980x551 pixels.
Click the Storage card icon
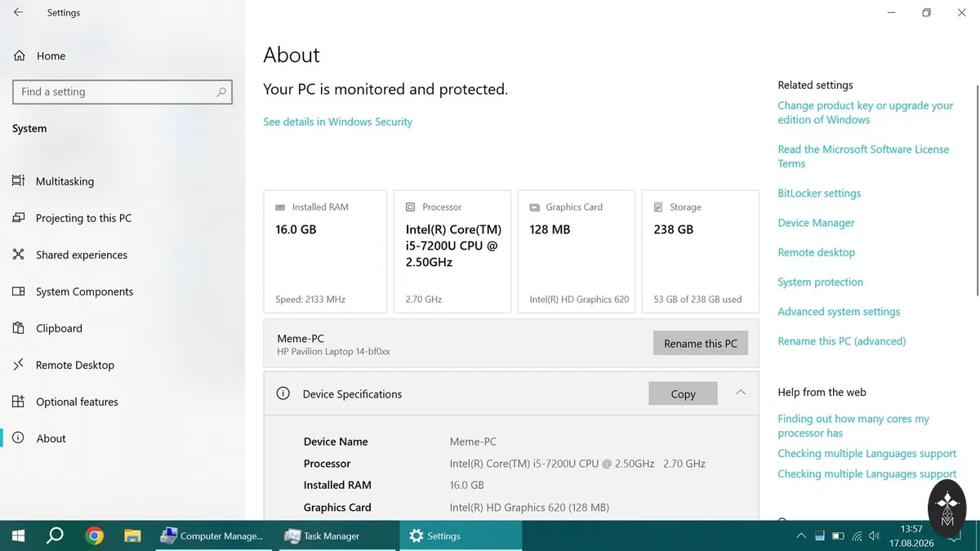pos(658,207)
